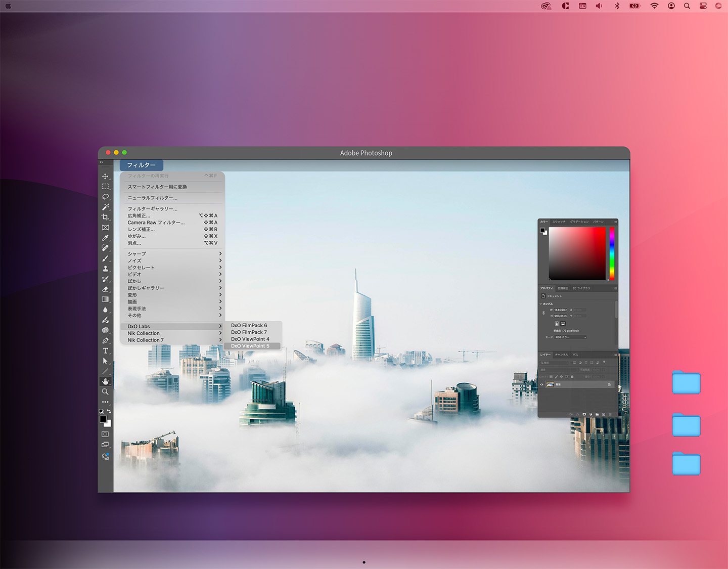Screen dimensions: 728x569
Task: Click the canvas width W input field
Action: pyautogui.click(x=560, y=310)
